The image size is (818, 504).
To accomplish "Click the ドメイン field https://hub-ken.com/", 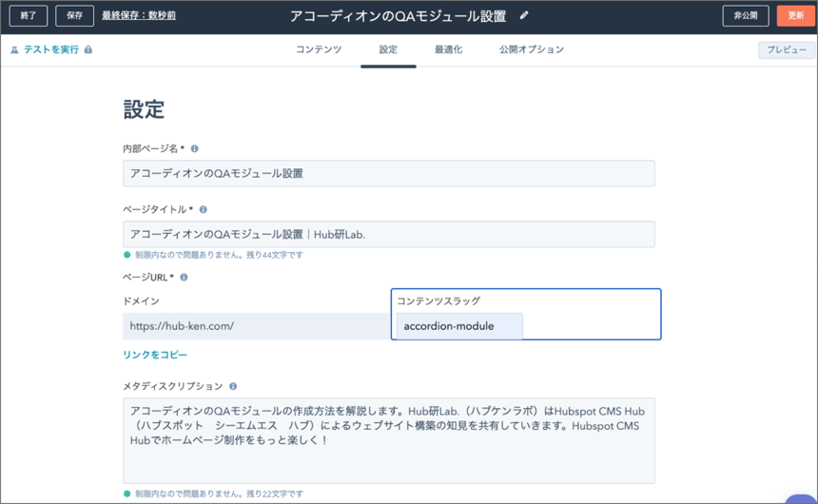I will 257,326.
